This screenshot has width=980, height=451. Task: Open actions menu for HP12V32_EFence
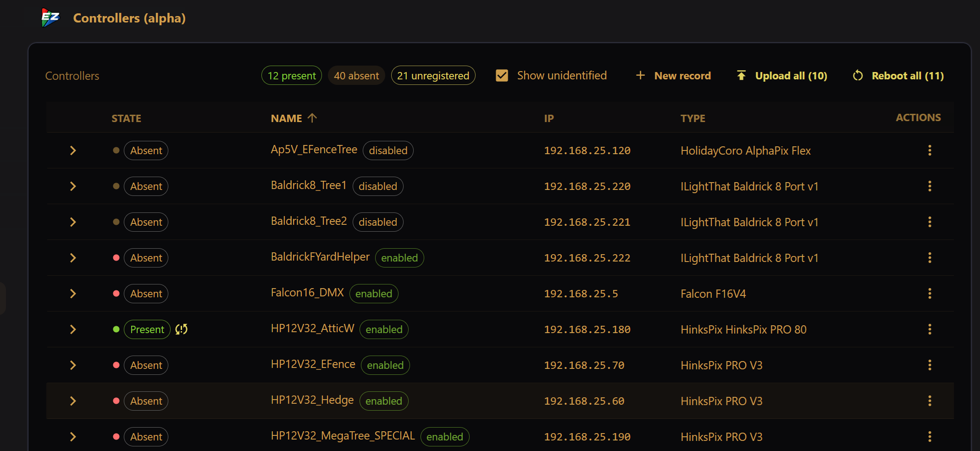[930, 365]
